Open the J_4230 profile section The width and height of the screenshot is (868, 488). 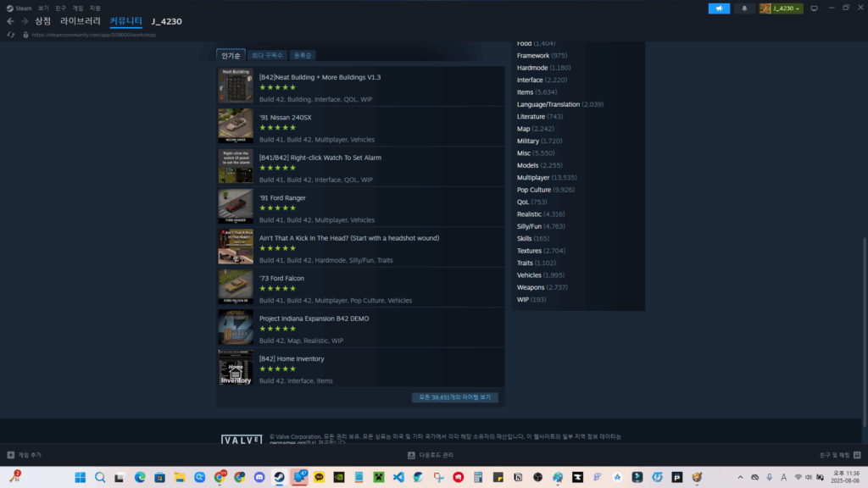167,21
